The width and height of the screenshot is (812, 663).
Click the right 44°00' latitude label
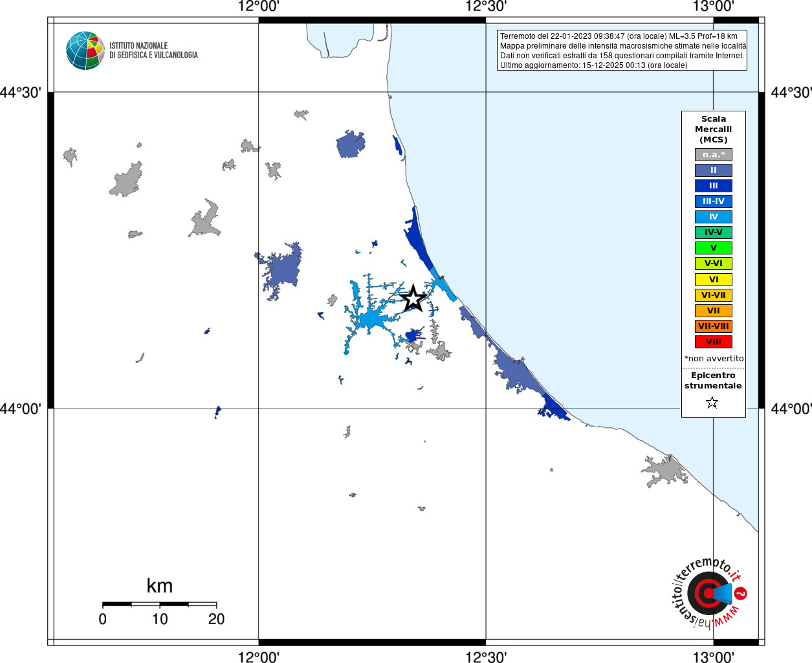pos(791,409)
